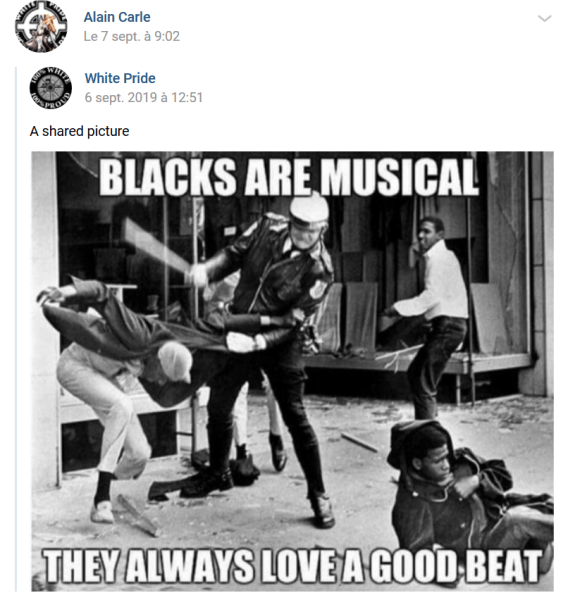Viewport: 568px width, 600px height.
Task: Open the Alain Carle profile name link
Action: pos(117,17)
